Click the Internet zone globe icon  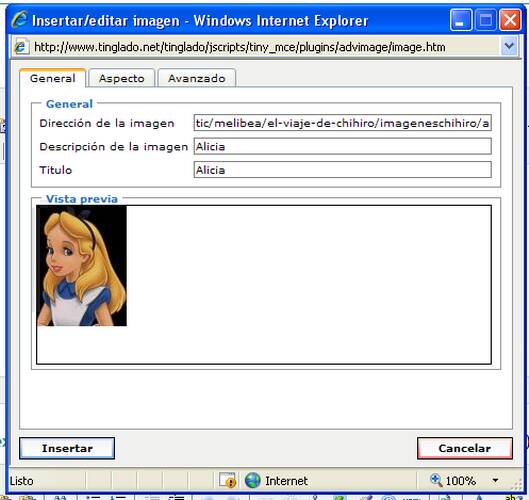(253, 480)
